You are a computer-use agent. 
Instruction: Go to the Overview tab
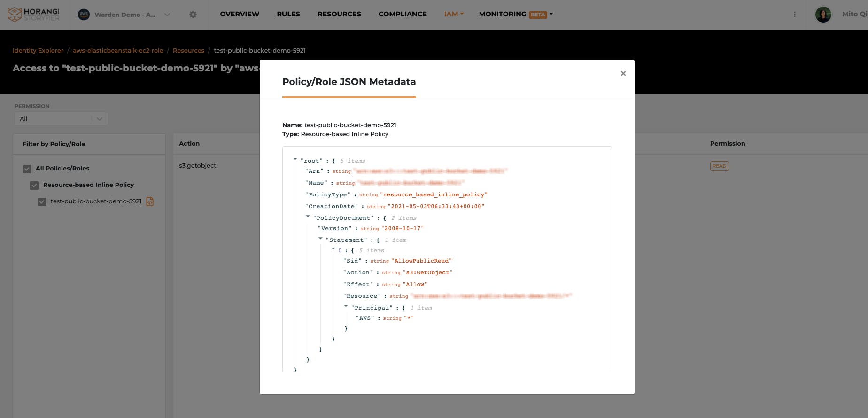240,14
